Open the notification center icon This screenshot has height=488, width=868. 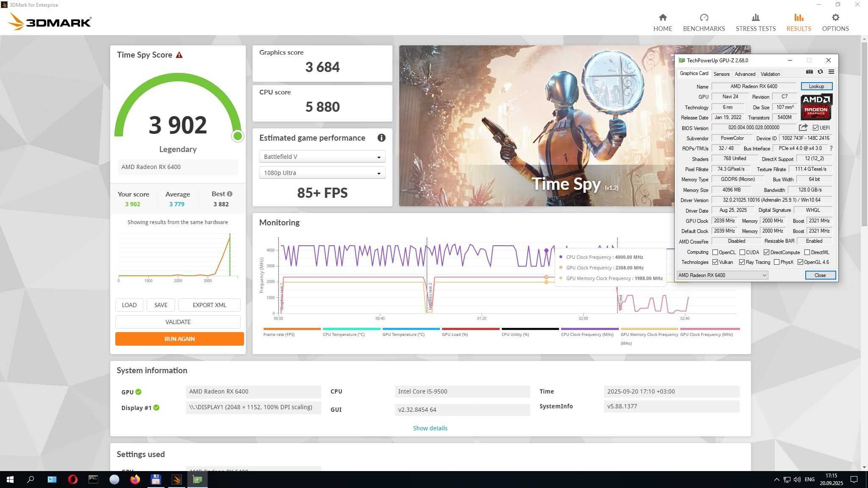pos(854,480)
